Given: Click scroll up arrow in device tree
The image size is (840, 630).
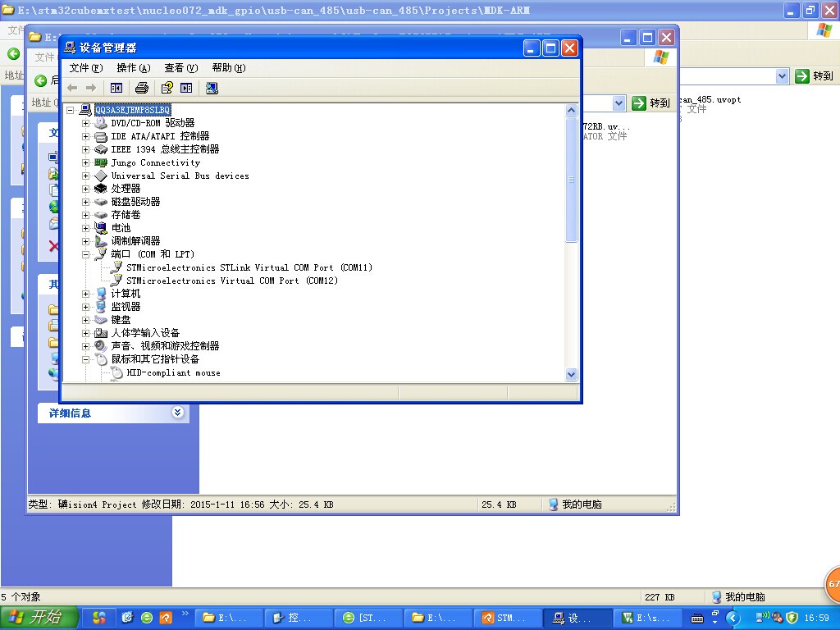Looking at the screenshot, I should [x=571, y=111].
